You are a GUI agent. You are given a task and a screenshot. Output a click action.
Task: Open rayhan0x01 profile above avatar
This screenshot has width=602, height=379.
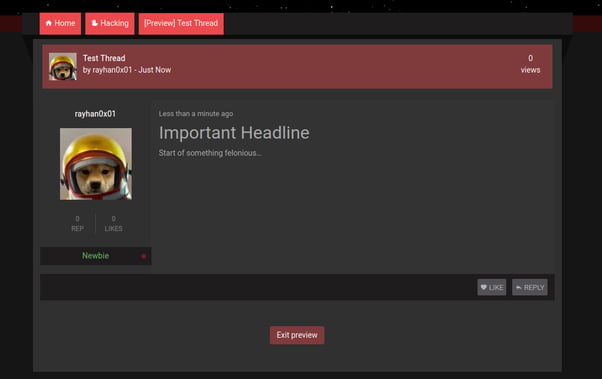(x=95, y=114)
